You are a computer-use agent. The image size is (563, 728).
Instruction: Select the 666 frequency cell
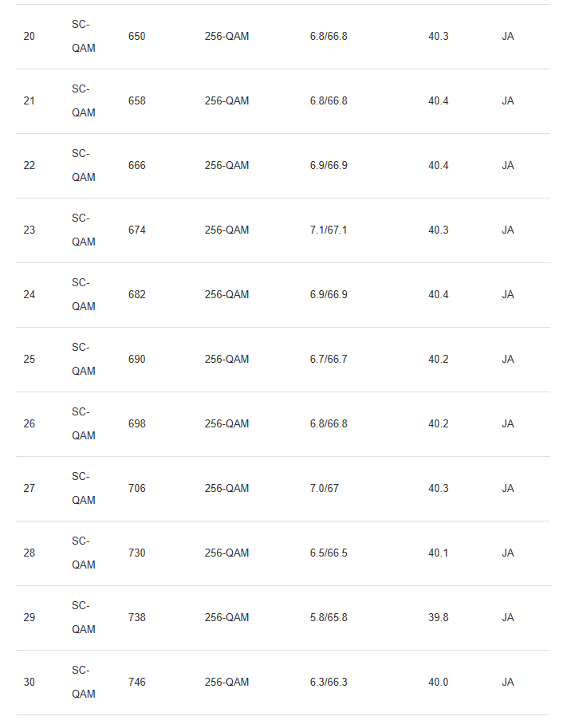(x=137, y=166)
